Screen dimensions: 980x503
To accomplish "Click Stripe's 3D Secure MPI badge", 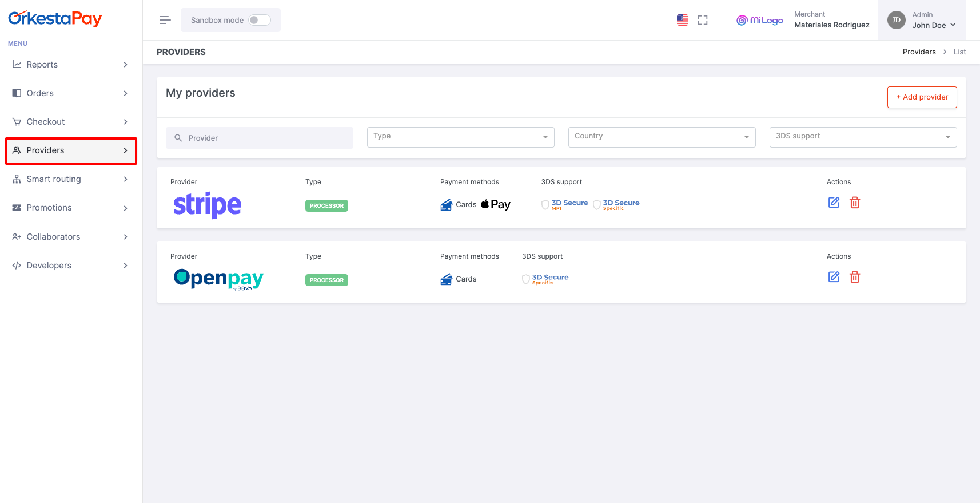I will tap(565, 204).
